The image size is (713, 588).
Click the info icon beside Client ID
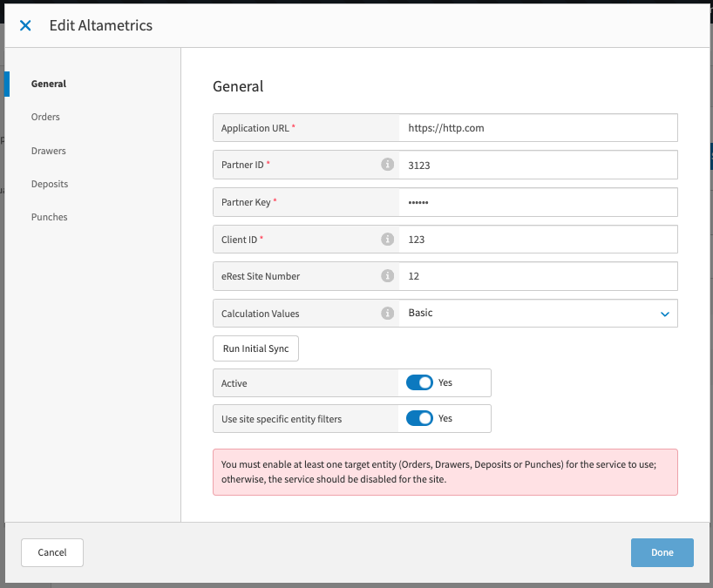coord(387,239)
